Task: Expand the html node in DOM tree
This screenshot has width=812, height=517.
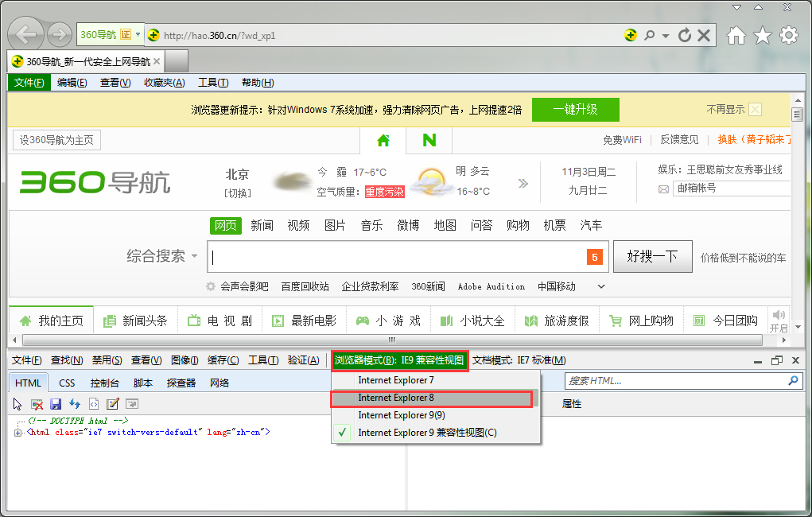Action: click(18, 433)
